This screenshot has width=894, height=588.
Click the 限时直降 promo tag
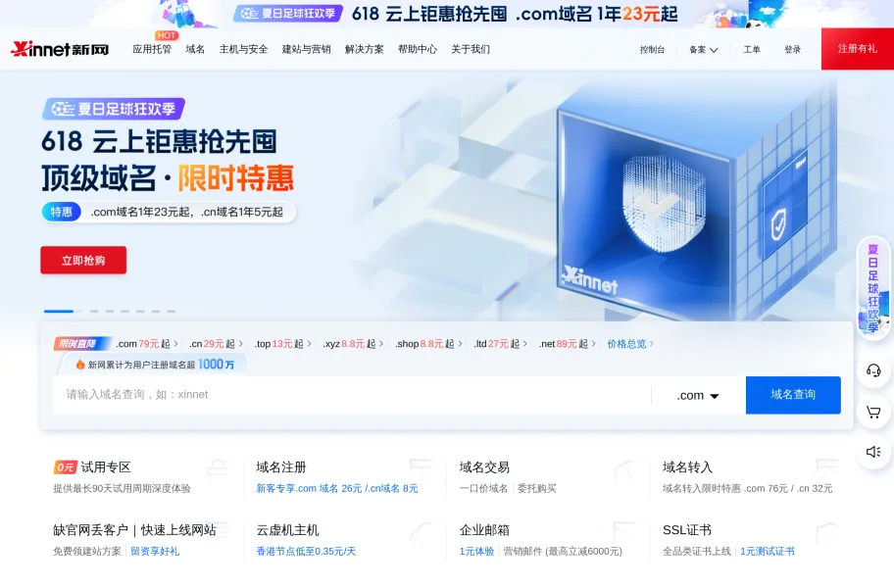coord(82,344)
